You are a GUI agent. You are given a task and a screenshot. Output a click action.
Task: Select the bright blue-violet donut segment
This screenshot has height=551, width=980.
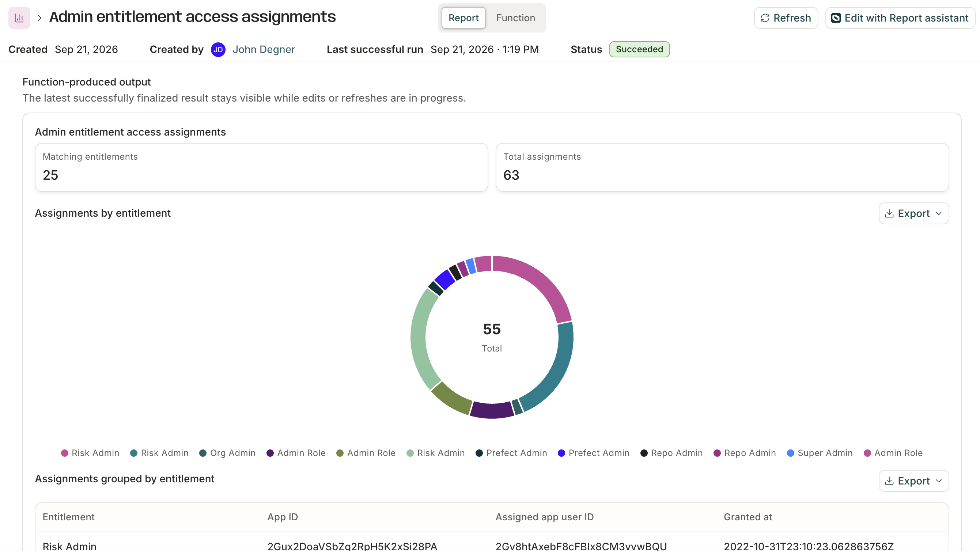pos(445,280)
